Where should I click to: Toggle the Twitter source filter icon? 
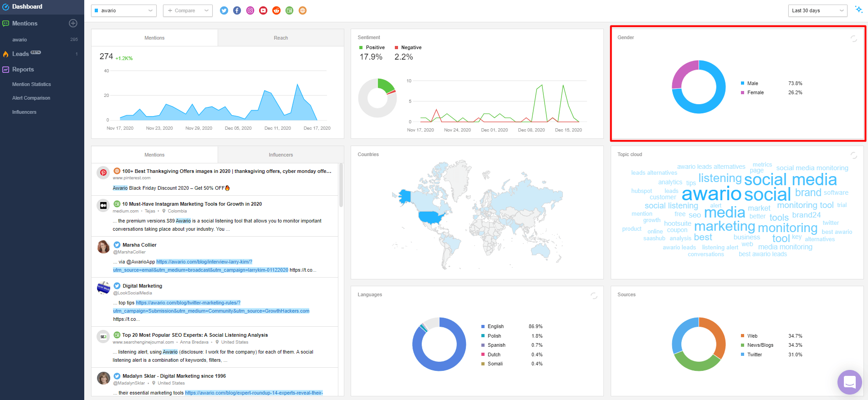pyautogui.click(x=224, y=10)
